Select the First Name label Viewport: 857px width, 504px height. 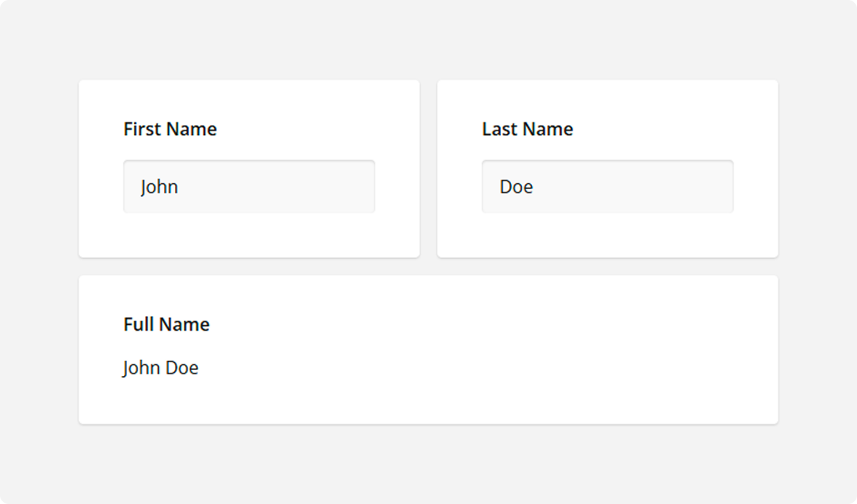tap(170, 129)
